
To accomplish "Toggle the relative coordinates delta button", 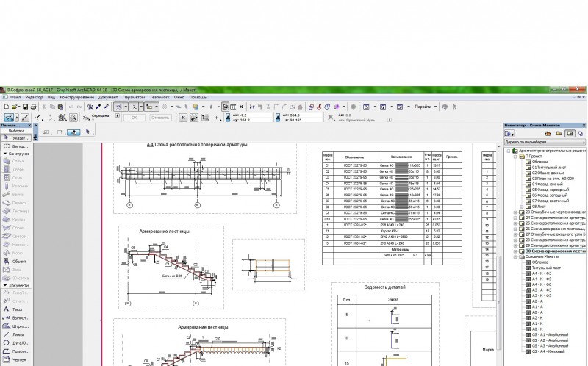I will pyautogui.click(x=227, y=118).
